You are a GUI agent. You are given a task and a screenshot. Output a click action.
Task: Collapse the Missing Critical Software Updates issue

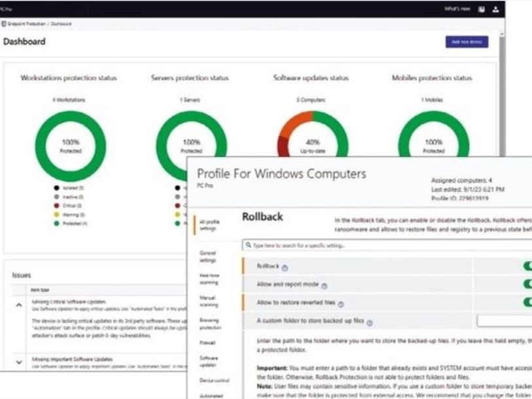[x=19, y=305]
